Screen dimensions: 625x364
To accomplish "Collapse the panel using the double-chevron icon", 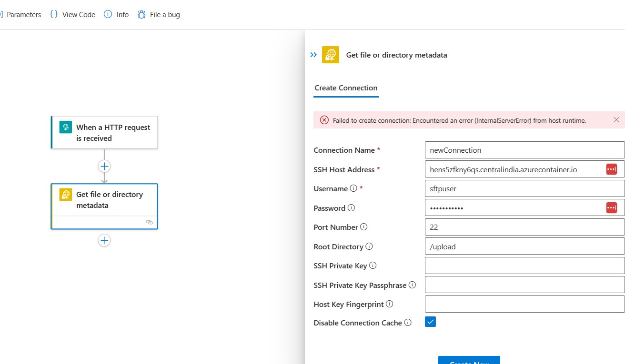I will tap(313, 54).
